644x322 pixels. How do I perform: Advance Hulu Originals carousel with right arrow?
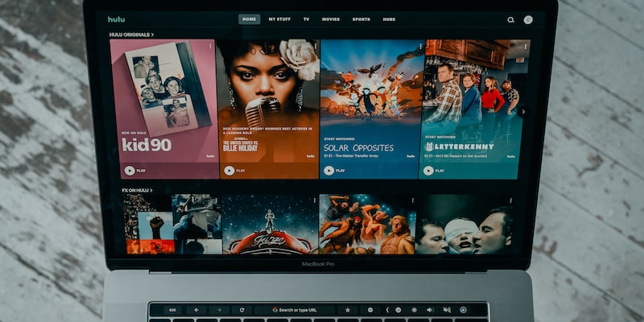pos(522,111)
